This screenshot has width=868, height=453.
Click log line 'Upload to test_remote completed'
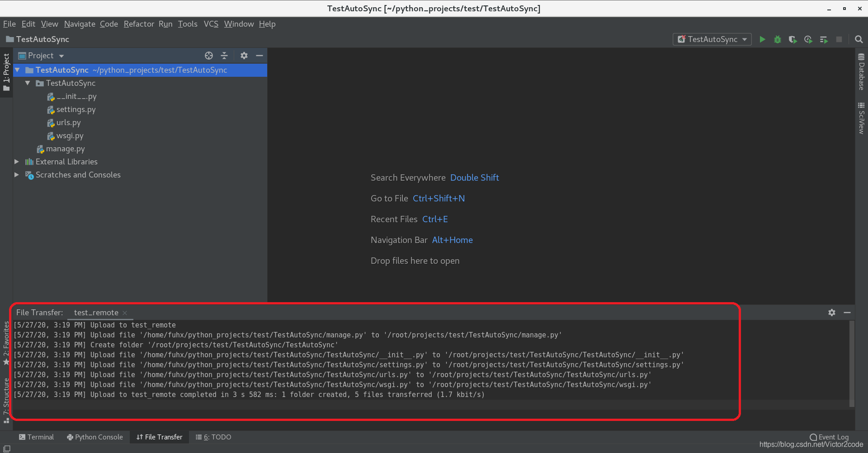click(x=249, y=395)
